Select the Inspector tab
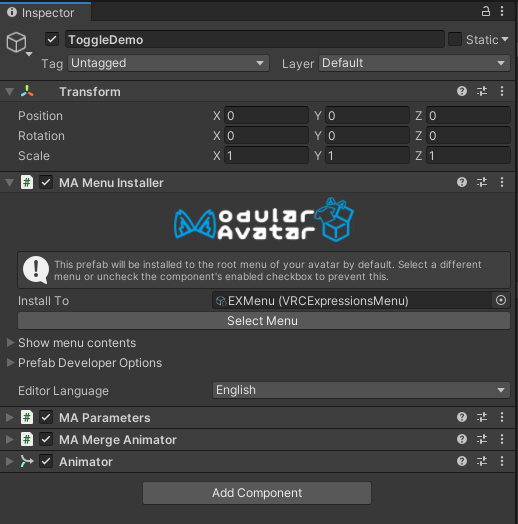 pos(45,12)
